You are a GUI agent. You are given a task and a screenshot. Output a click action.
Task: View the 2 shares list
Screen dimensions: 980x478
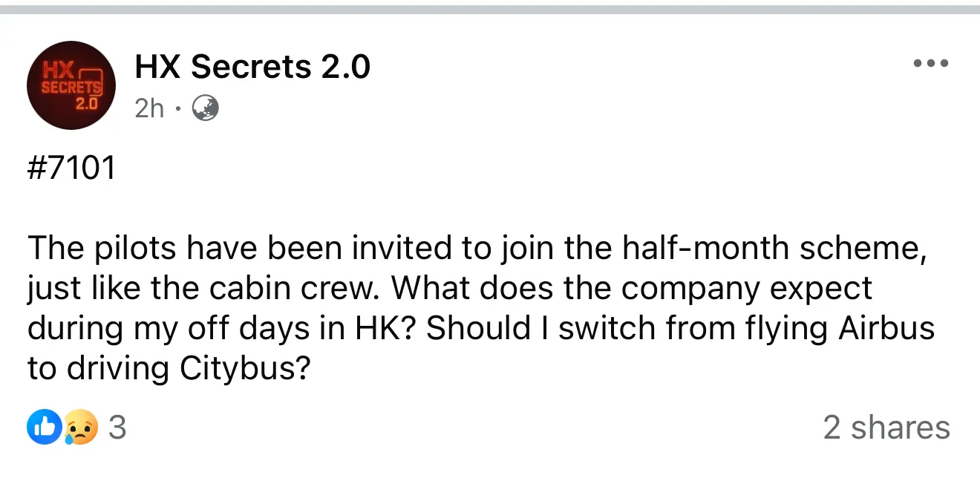click(886, 428)
